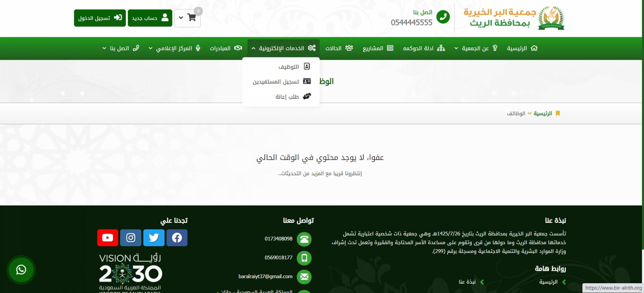Viewport: 644px width, 293px height.
Task: Collapse the الخدمات الإلكترونية menu chevron
Action: 253,48
